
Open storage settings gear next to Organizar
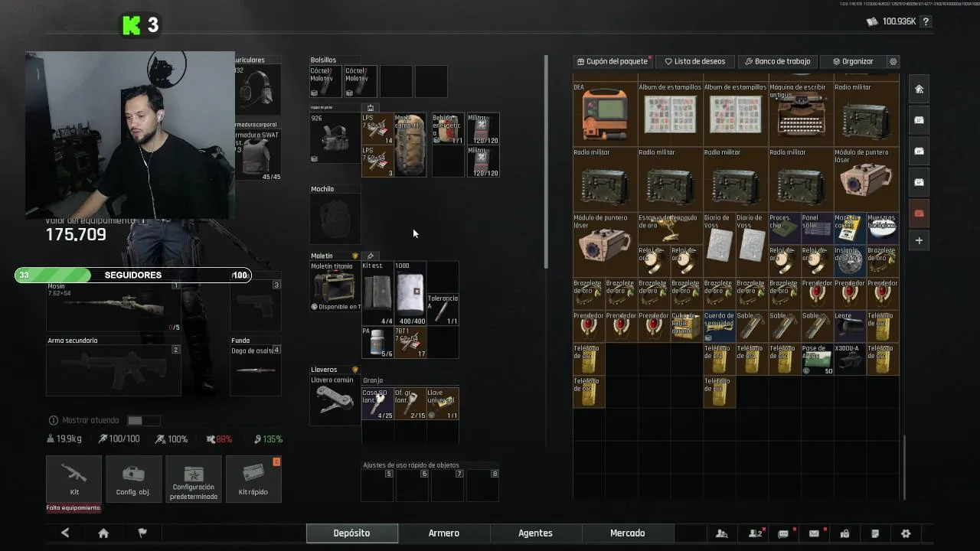pos(893,61)
